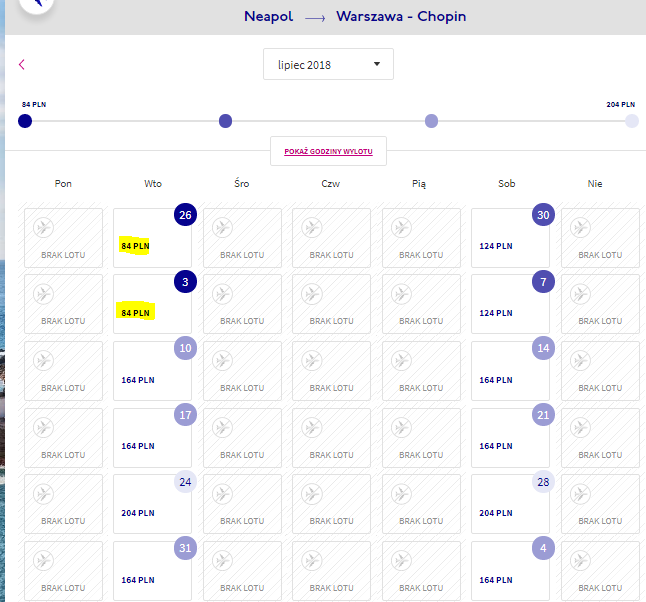This screenshot has width=646, height=602.
Task: Choose day 26 flight for 84 PLN
Action: [x=152, y=238]
